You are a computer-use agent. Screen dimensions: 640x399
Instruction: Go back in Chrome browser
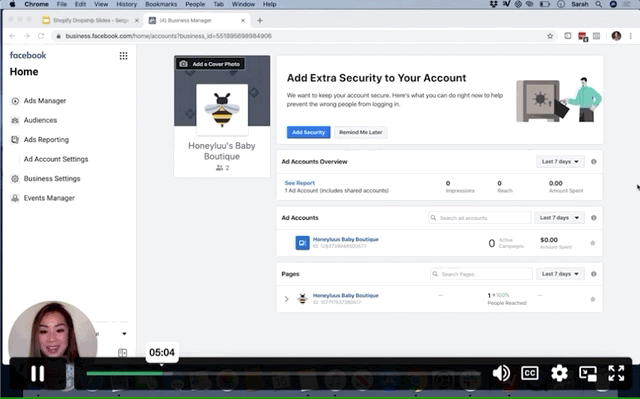click(13, 36)
